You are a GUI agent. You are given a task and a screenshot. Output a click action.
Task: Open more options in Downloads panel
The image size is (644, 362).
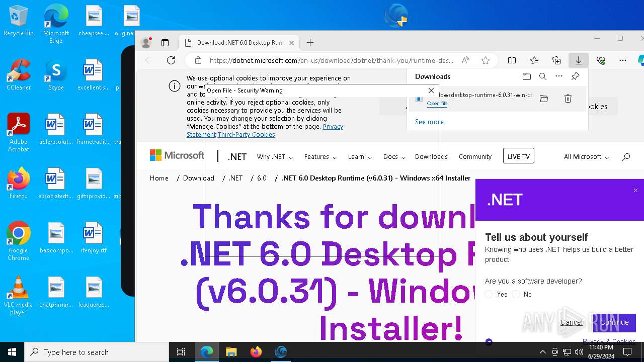(559, 76)
